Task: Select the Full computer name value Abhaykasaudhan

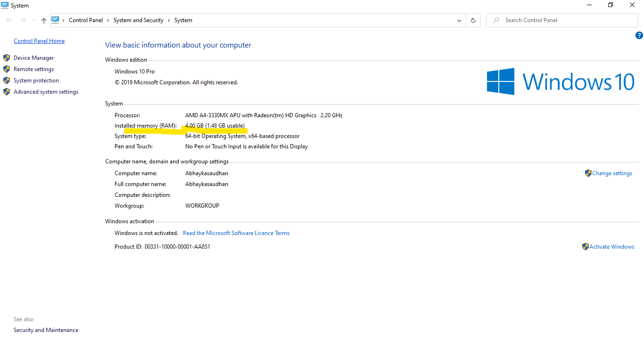Action: pyautogui.click(x=206, y=184)
